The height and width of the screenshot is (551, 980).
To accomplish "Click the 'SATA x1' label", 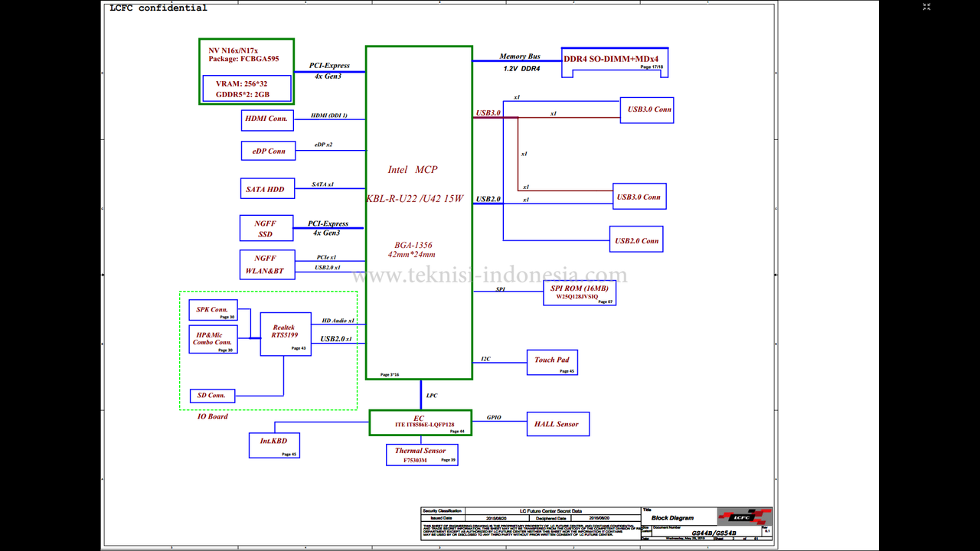I will coord(323,184).
